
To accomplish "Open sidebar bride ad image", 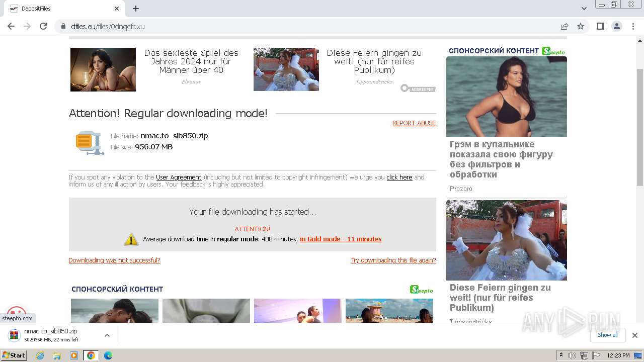I will (x=507, y=240).
